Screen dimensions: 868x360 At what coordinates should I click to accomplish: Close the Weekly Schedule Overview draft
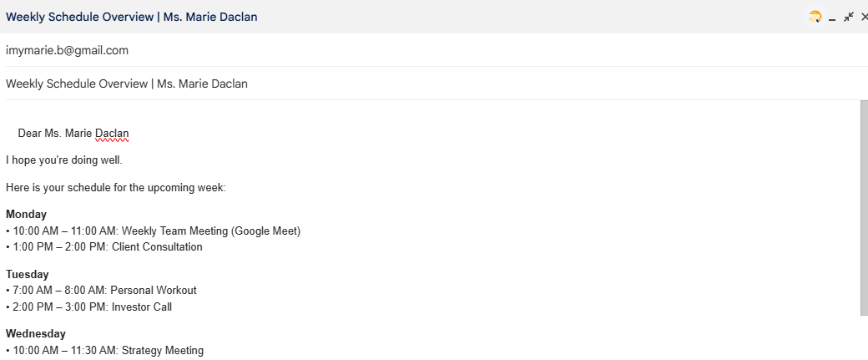click(864, 17)
